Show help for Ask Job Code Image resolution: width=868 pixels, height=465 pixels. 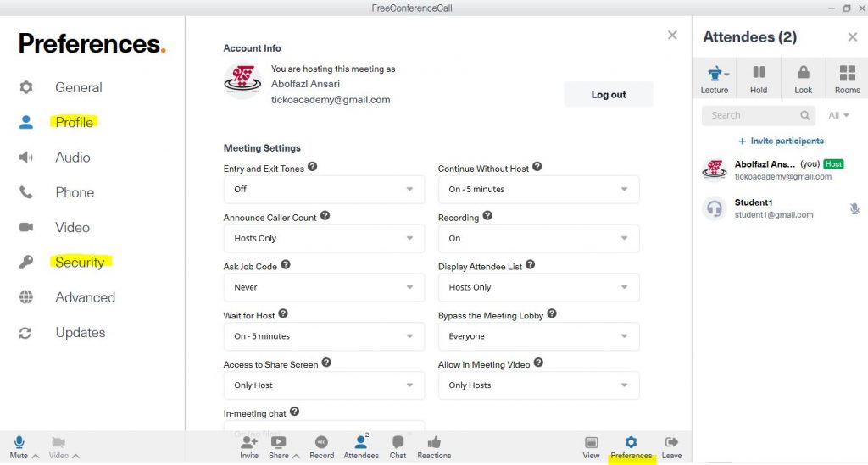click(x=285, y=264)
